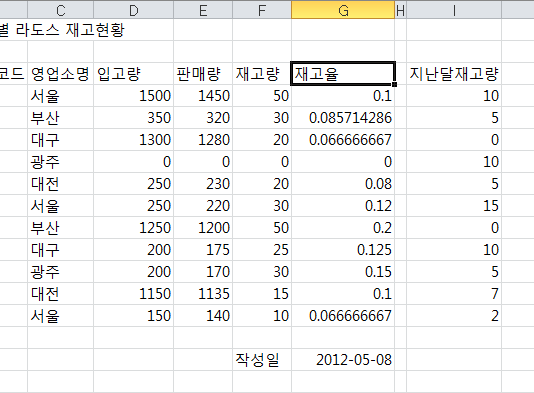Click cell with 입고량 value 1500

tap(134, 96)
